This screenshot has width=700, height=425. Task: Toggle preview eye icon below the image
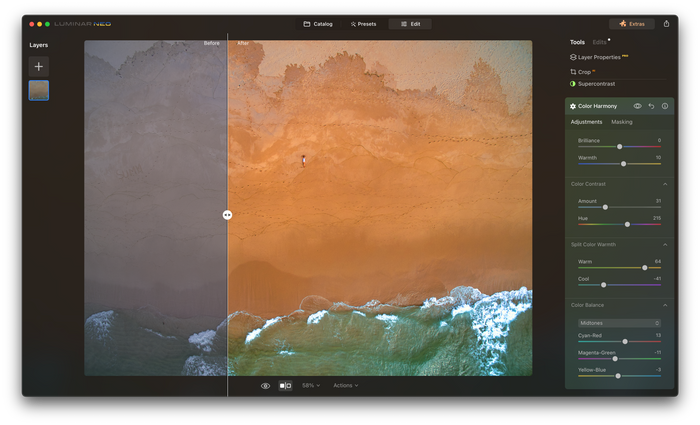265,385
